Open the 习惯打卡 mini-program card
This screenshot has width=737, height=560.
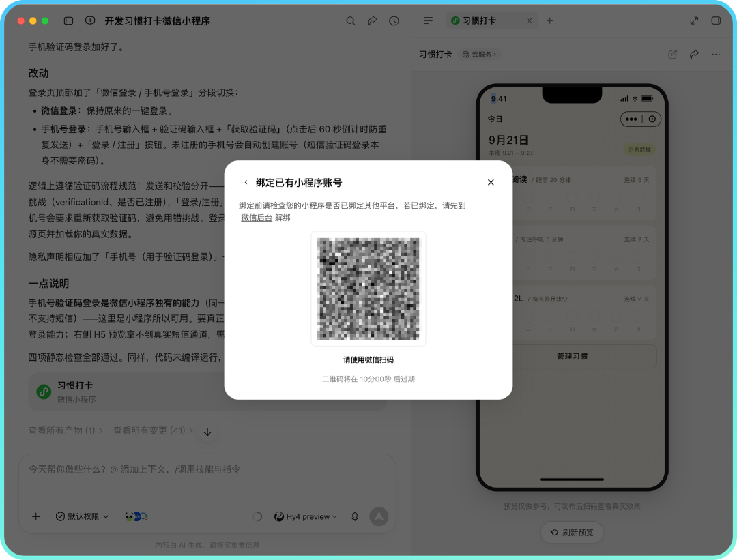(x=207, y=392)
